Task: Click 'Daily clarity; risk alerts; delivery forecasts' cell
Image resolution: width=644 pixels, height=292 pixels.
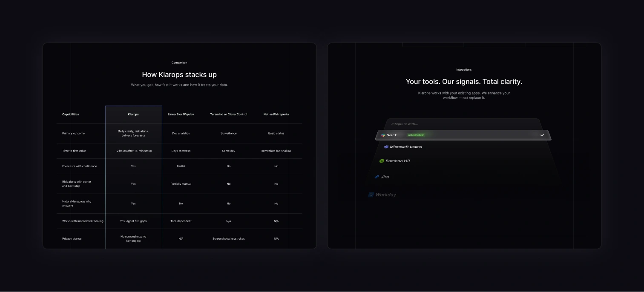Action: (x=133, y=133)
